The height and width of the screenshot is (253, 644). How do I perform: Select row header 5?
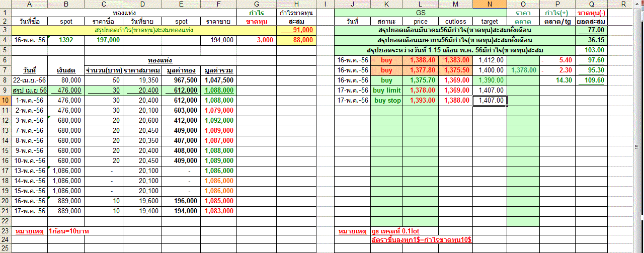point(6,50)
